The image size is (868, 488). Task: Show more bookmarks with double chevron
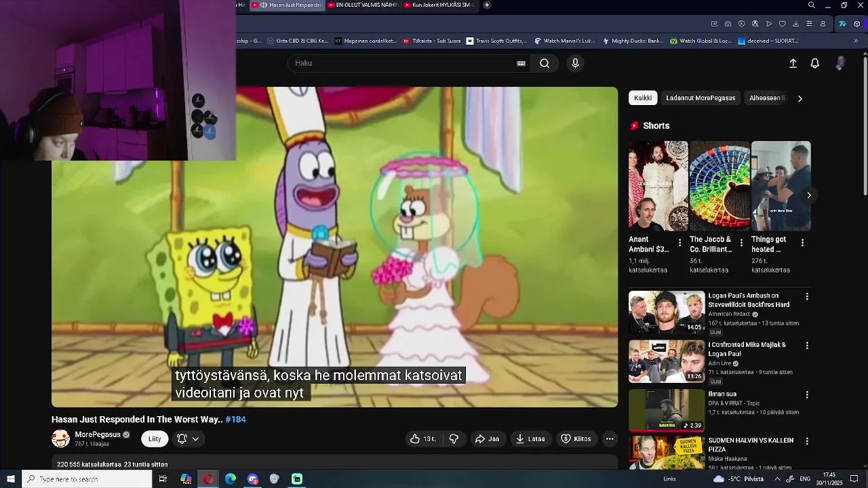tap(856, 41)
